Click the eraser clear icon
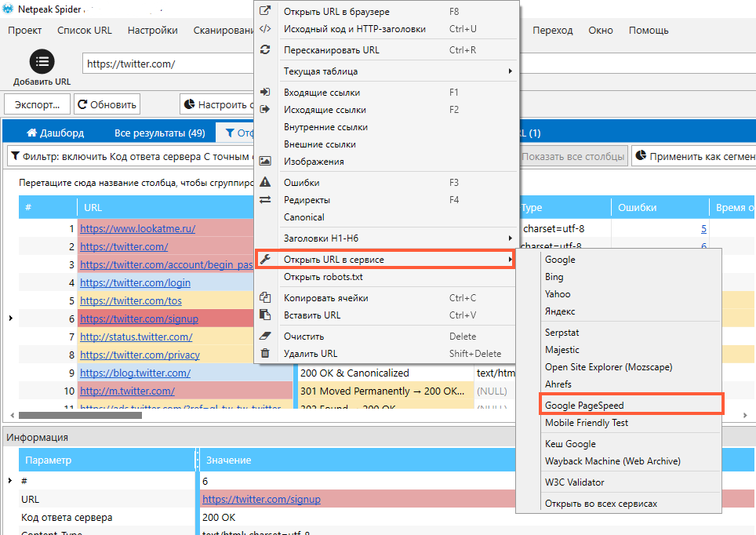Screen dimensions: 756x535 click(x=265, y=336)
